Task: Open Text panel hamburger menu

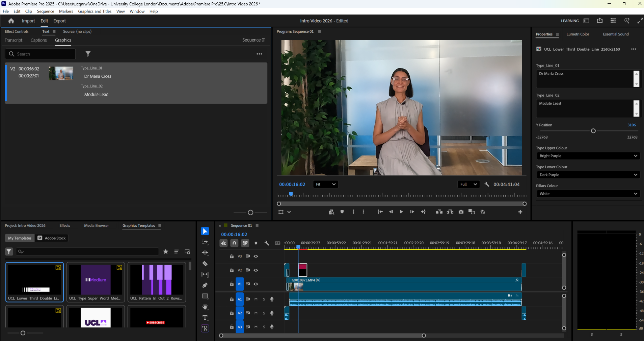Action: click(54, 31)
